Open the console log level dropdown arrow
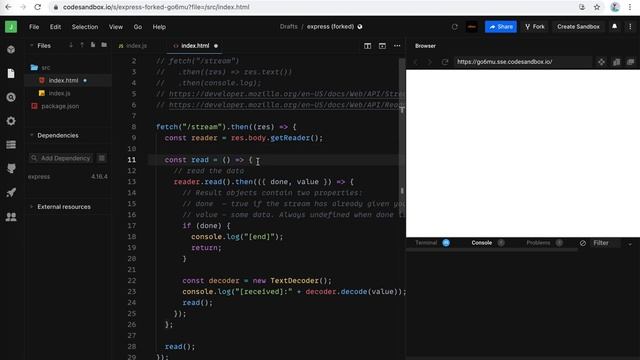The image size is (640, 360). click(630, 243)
